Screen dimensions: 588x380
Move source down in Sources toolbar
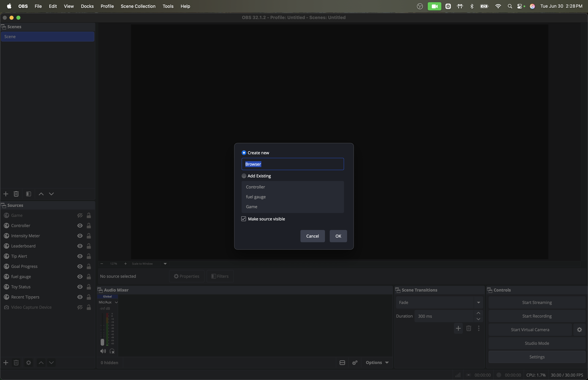point(51,362)
